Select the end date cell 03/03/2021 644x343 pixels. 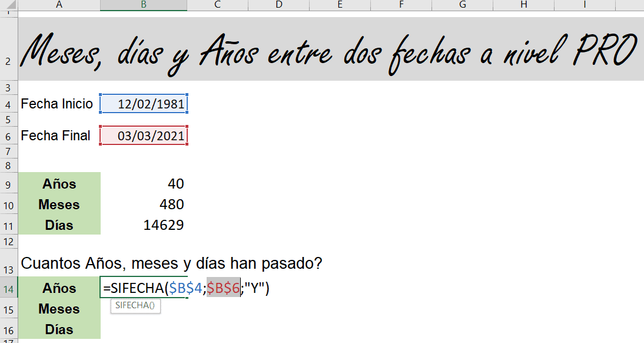click(x=144, y=136)
